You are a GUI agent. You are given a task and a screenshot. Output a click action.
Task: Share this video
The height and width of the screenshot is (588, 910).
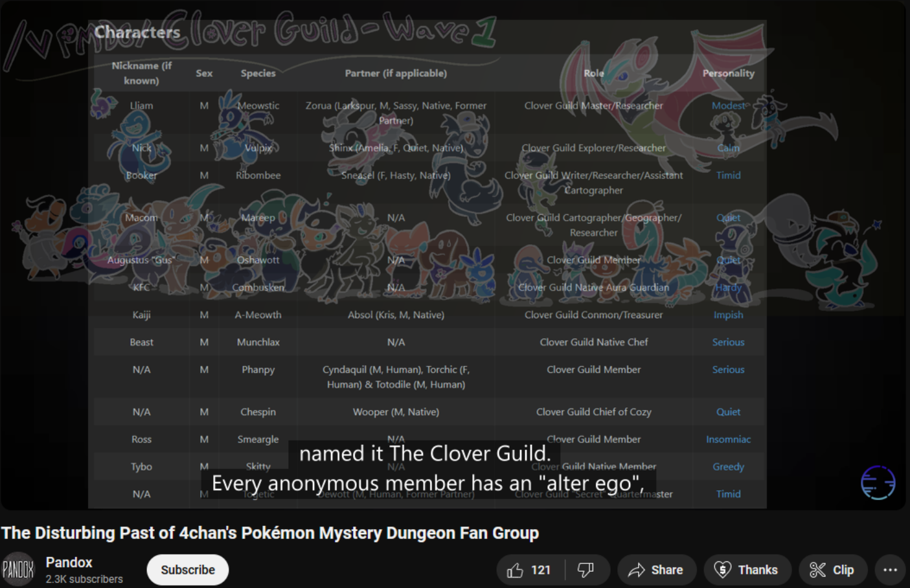(x=656, y=570)
